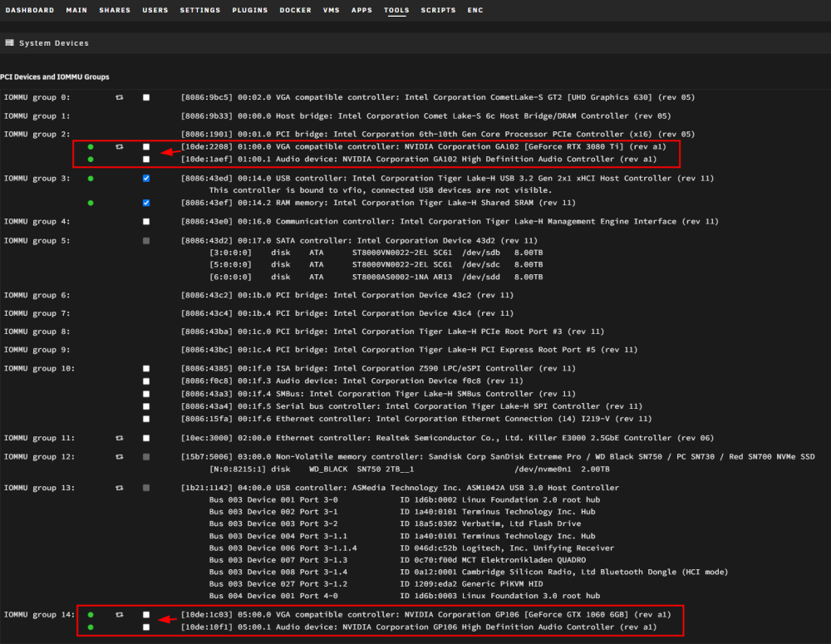Open the Docker page

click(x=295, y=10)
